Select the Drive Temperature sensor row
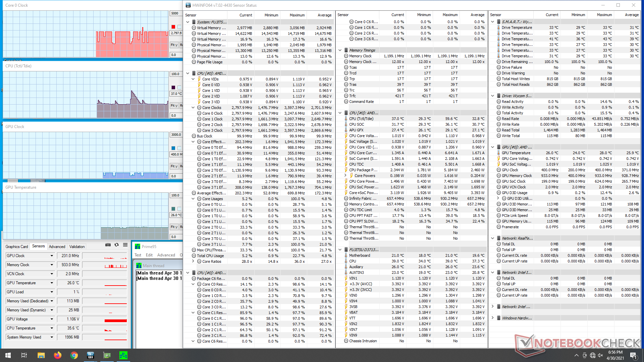The image size is (644, 362). 564,27
